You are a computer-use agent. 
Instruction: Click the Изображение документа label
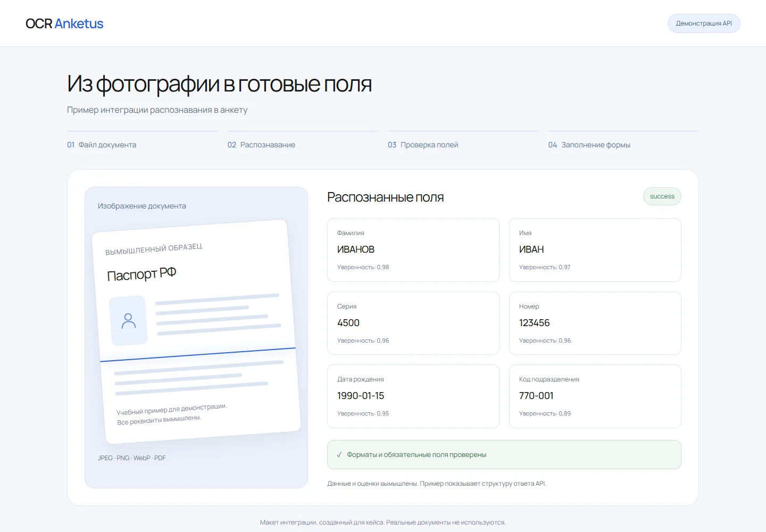141,206
